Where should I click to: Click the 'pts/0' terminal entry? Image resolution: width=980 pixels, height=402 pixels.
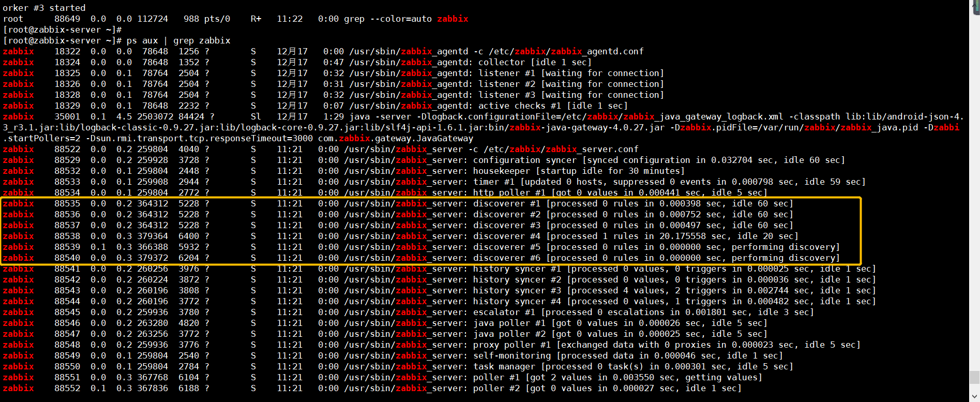pos(217,19)
